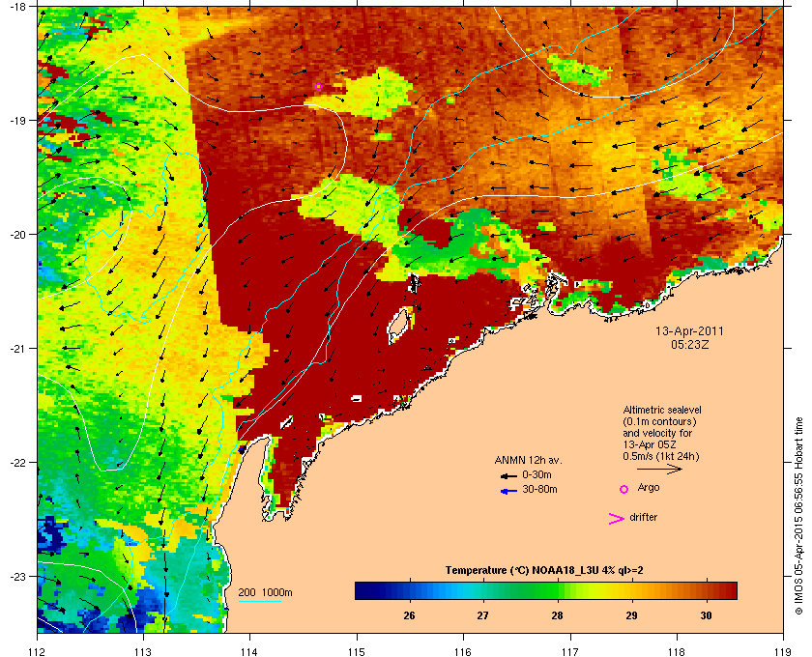Click the longitude axis label 115

coord(357,651)
